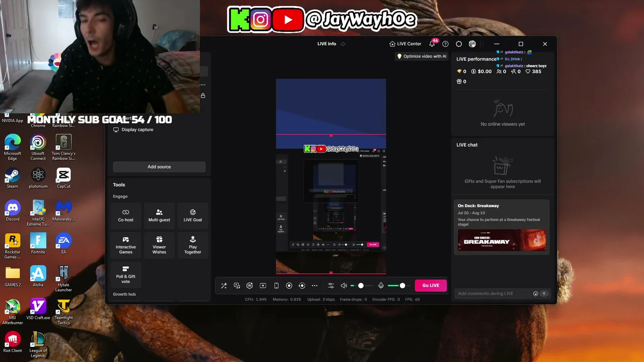Viewport: 644px width, 362px height.
Task: Open the profile avatar menu
Action: (472, 44)
